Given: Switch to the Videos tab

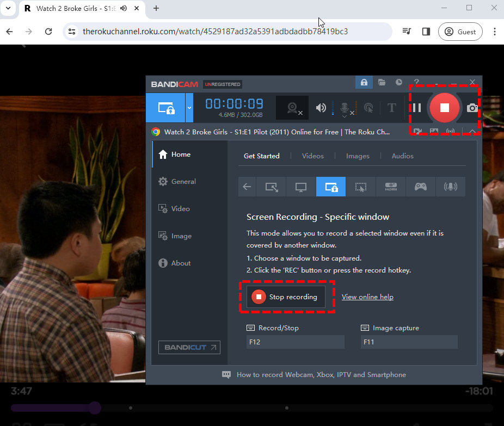Looking at the screenshot, I should point(312,156).
